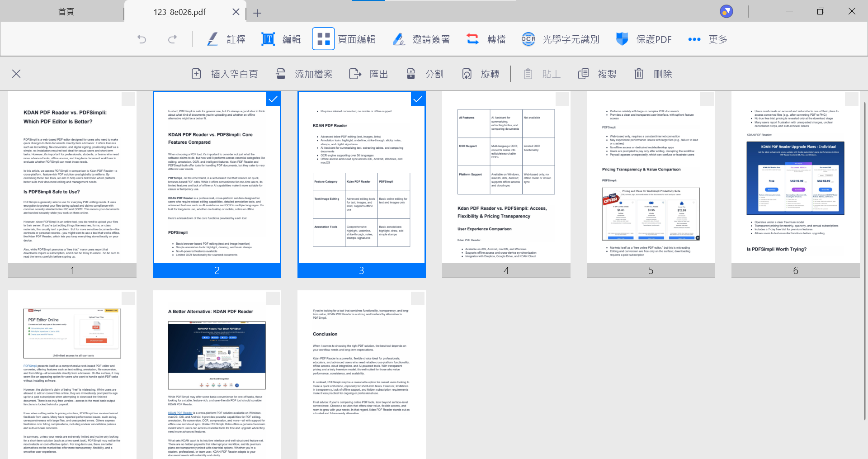Switch to the 首頁 home tab

click(66, 12)
